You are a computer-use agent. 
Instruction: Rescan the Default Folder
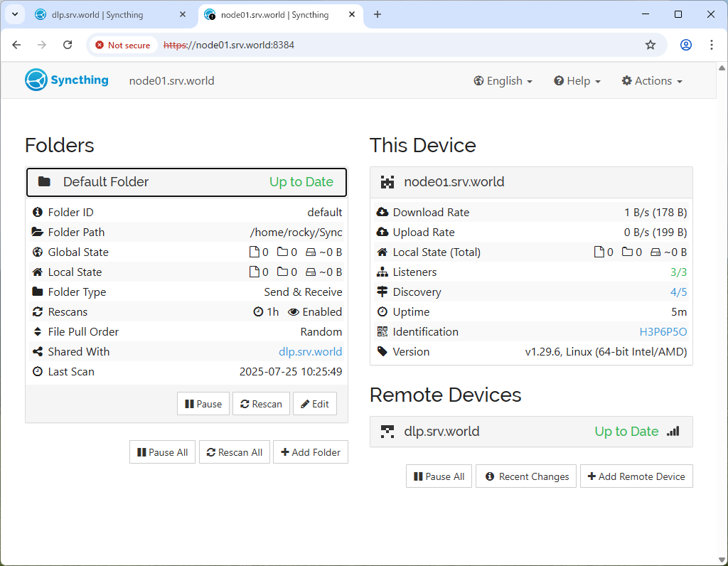point(261,404)
